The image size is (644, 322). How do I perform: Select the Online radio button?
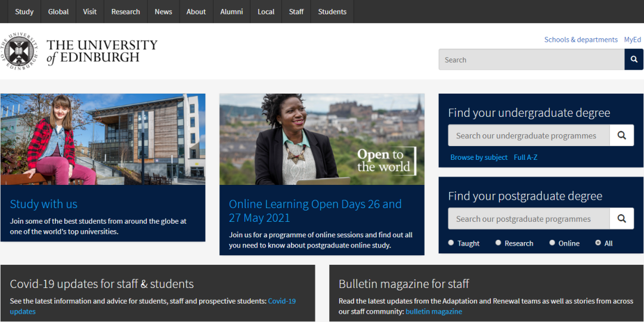click(x=552, y=243)
